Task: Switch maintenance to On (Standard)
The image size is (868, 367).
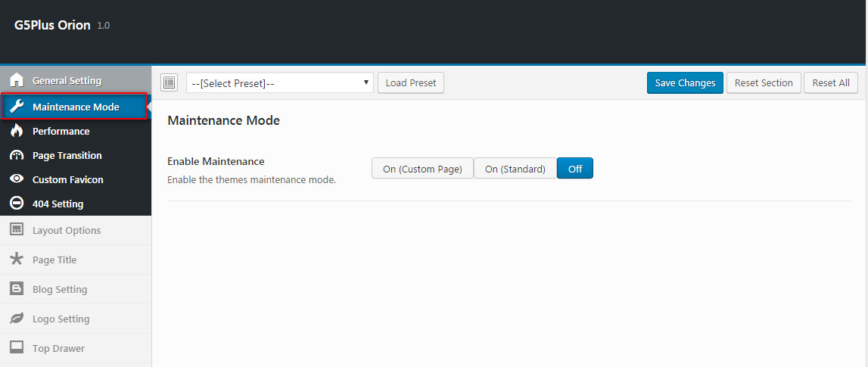Action: 515,169
